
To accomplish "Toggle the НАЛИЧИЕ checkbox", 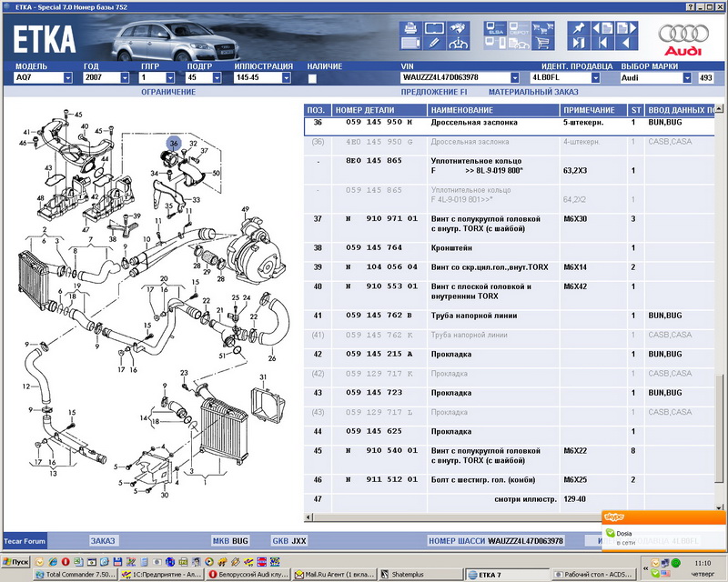I will 312,78.
